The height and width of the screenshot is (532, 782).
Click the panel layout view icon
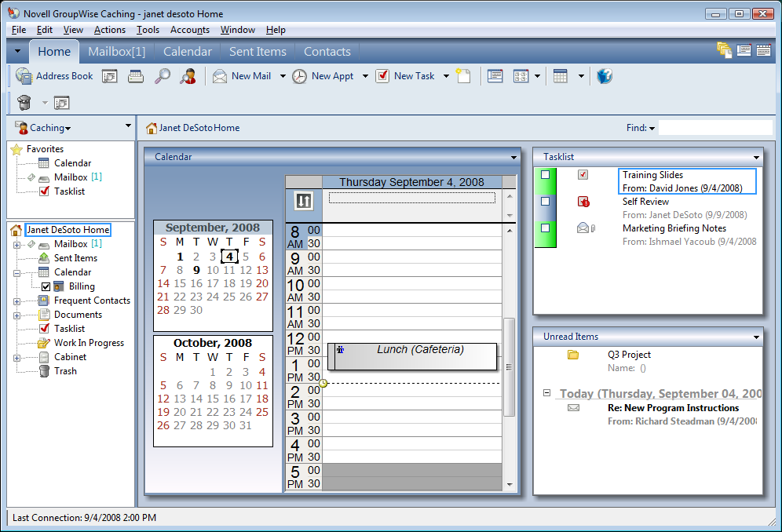click(x=521, y=76)
